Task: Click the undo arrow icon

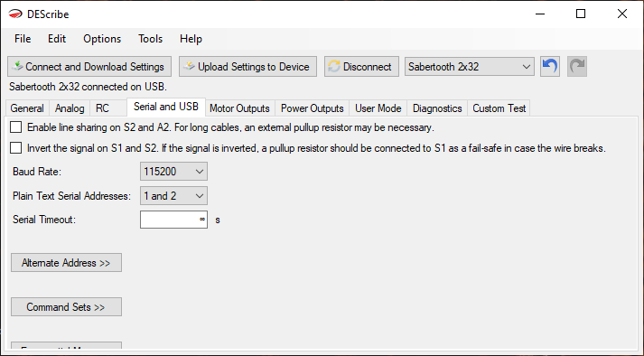Action: (x=550, y=66)
